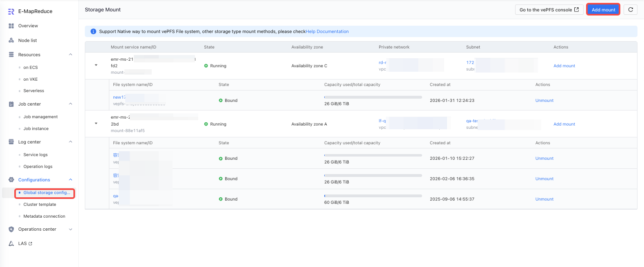
Task: Select Serverless under Resources
Action: click(x=34, y=91)
